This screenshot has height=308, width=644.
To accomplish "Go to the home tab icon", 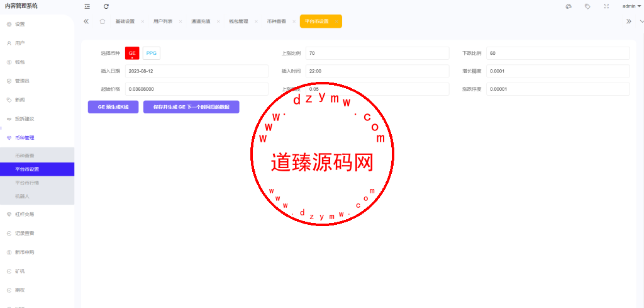I will click(103, 21).
